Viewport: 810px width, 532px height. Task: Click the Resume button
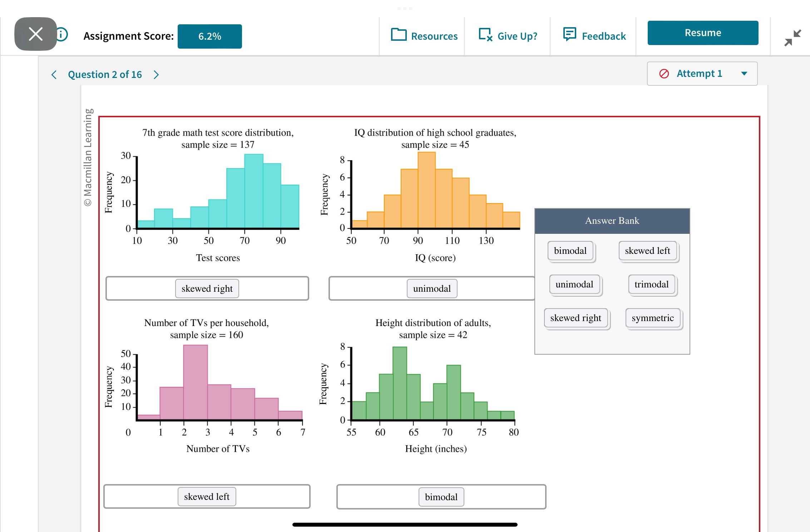point(702,33)
